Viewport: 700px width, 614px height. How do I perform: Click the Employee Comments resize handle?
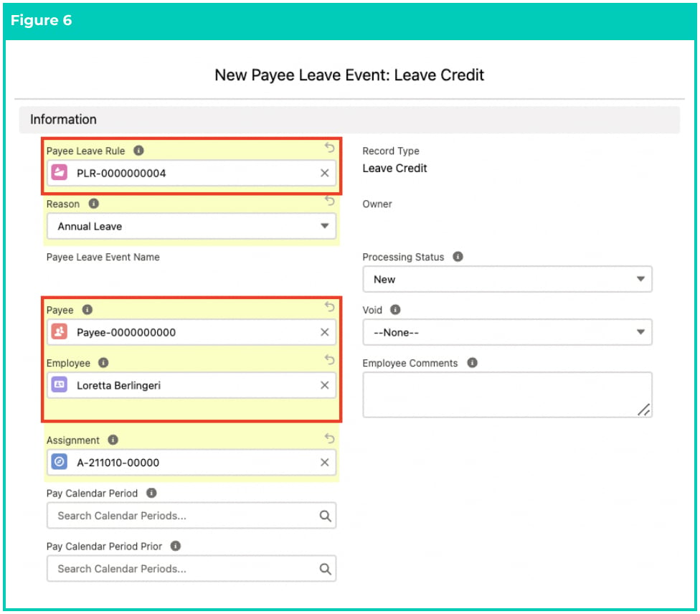pos(644,410)
